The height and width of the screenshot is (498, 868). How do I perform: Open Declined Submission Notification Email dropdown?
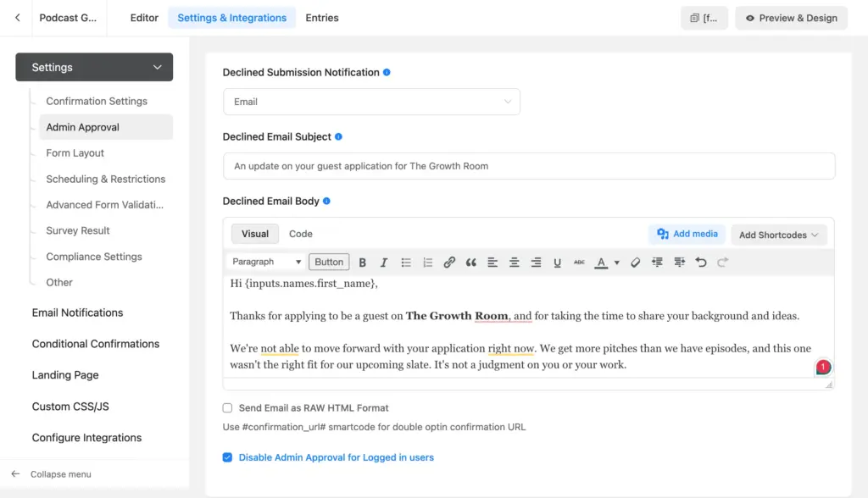[x=371, y=102]
